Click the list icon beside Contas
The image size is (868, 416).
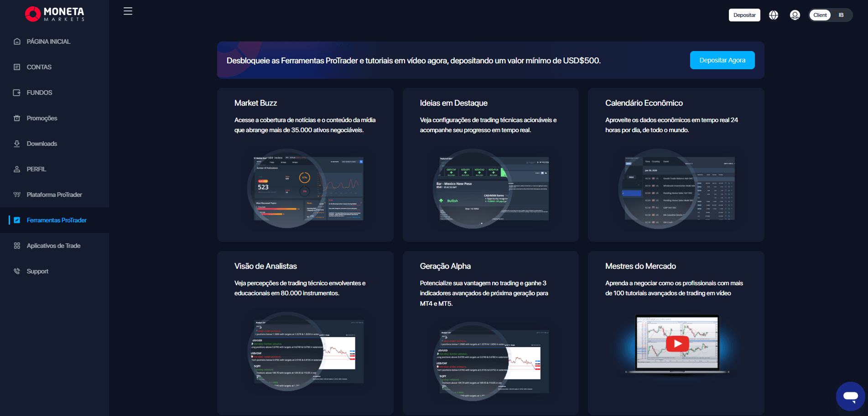(x=17, y=67)
